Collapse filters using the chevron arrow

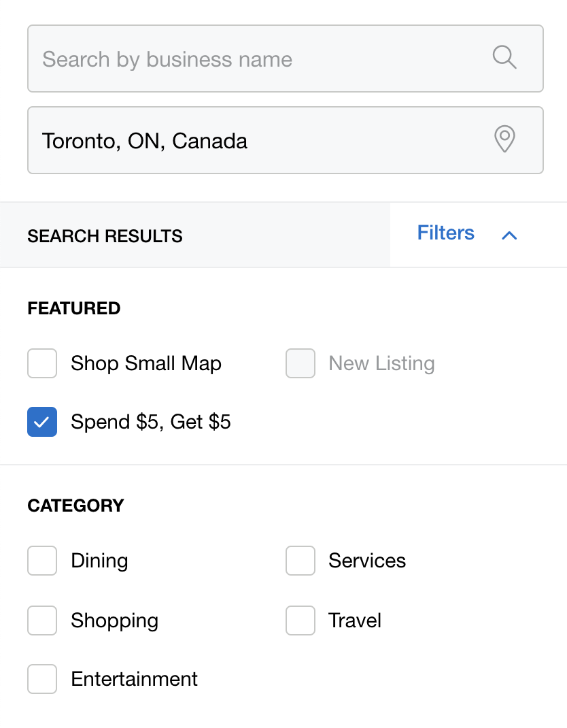tap(509, 235)
